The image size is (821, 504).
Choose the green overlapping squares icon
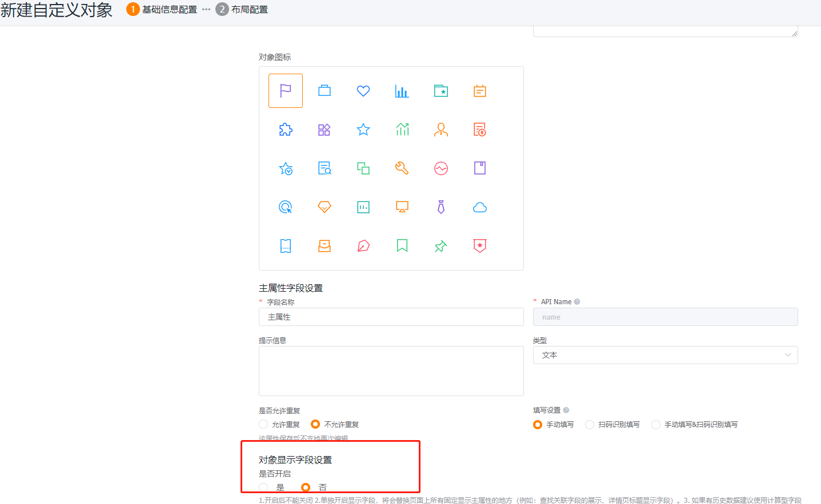[363, 168]
